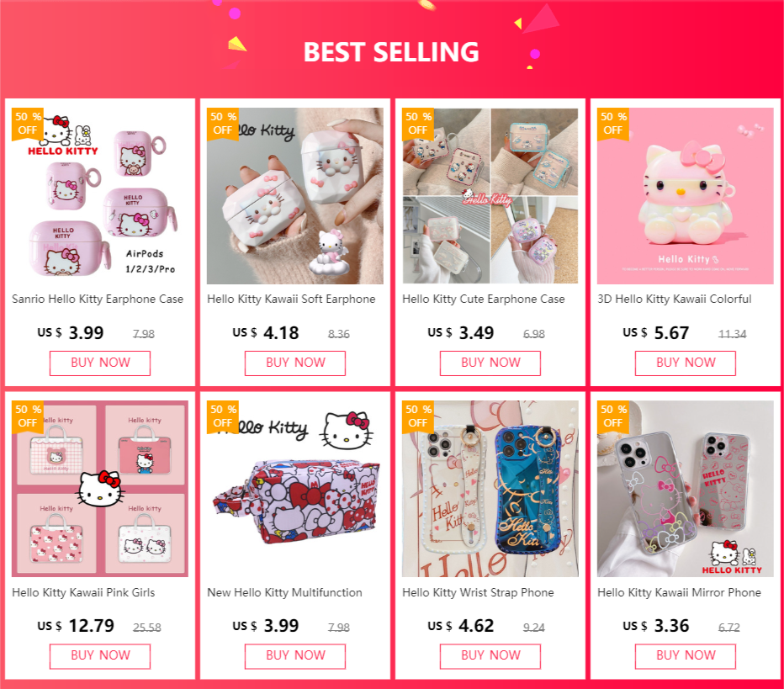Click BUY NOW under the 3.49 item
Viewport: 784px width, 689px height.
tap(490, 363)
